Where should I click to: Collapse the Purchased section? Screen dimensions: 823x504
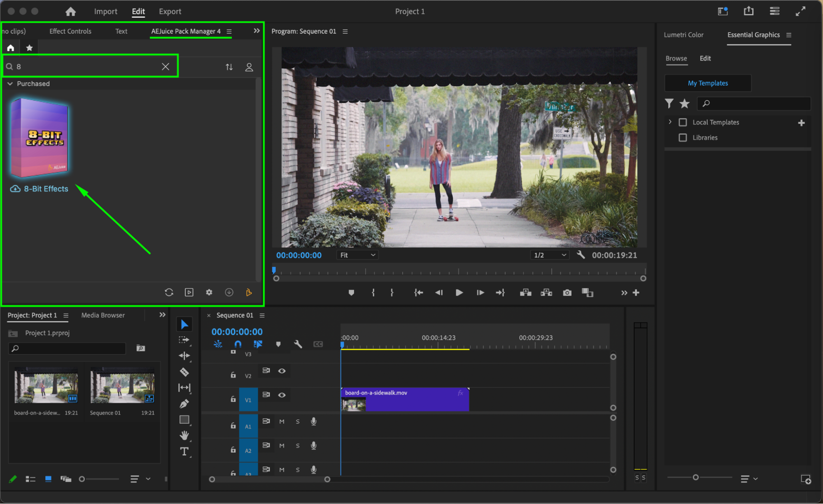tap(10, 84)
